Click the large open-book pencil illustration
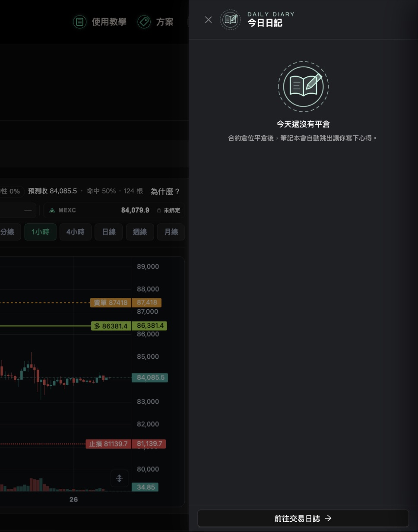Screen dimensions: 418x532 pos(303,86)
